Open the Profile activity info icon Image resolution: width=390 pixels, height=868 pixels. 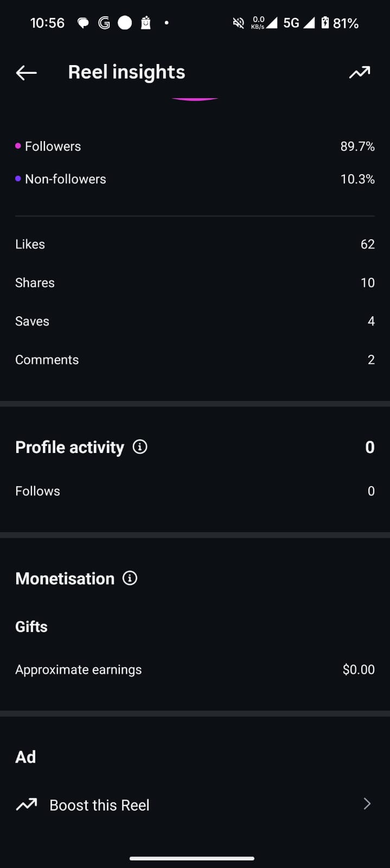pyautogui.click(x=140, y=447)
